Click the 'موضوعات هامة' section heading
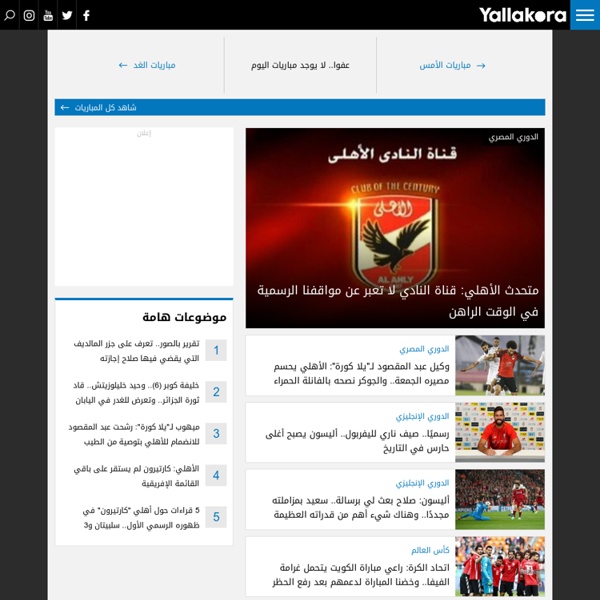 [x=184, y=317]
